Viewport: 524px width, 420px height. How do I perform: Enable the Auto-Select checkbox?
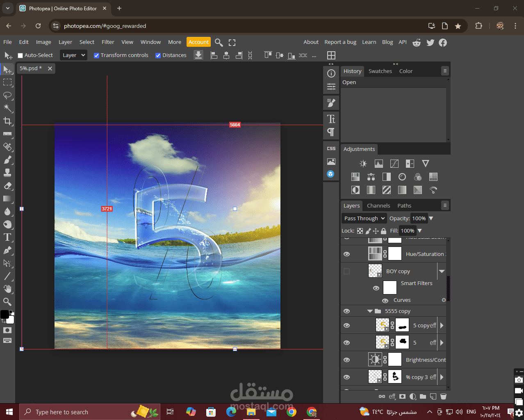(x=20, y=55)
